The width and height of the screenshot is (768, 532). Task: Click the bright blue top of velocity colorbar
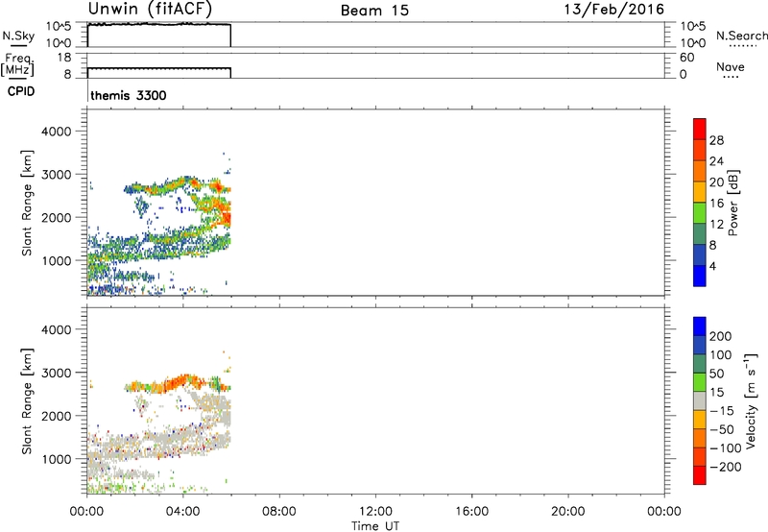(700, 326)
